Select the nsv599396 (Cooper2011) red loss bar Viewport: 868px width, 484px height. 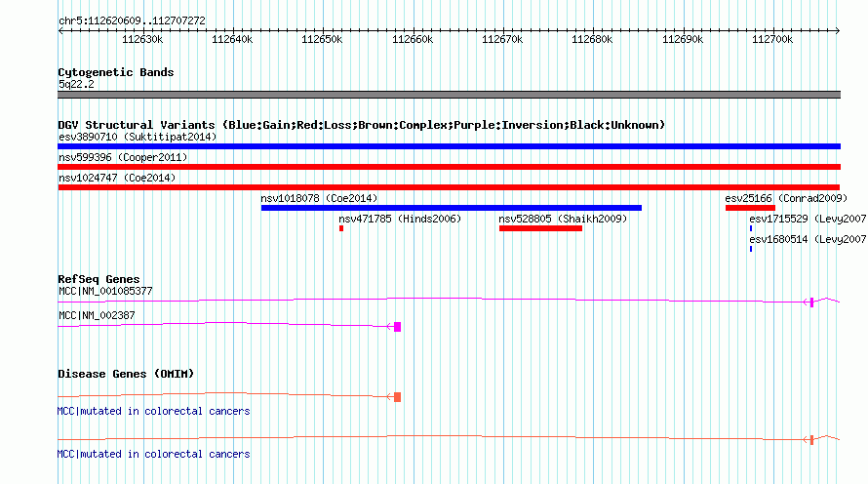449,167
